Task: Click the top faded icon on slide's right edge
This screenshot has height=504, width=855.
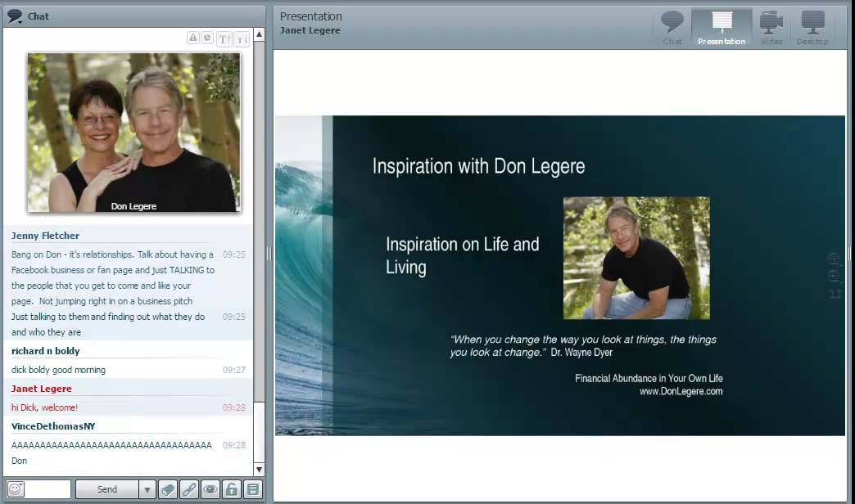Action: (x=834, y=258)
